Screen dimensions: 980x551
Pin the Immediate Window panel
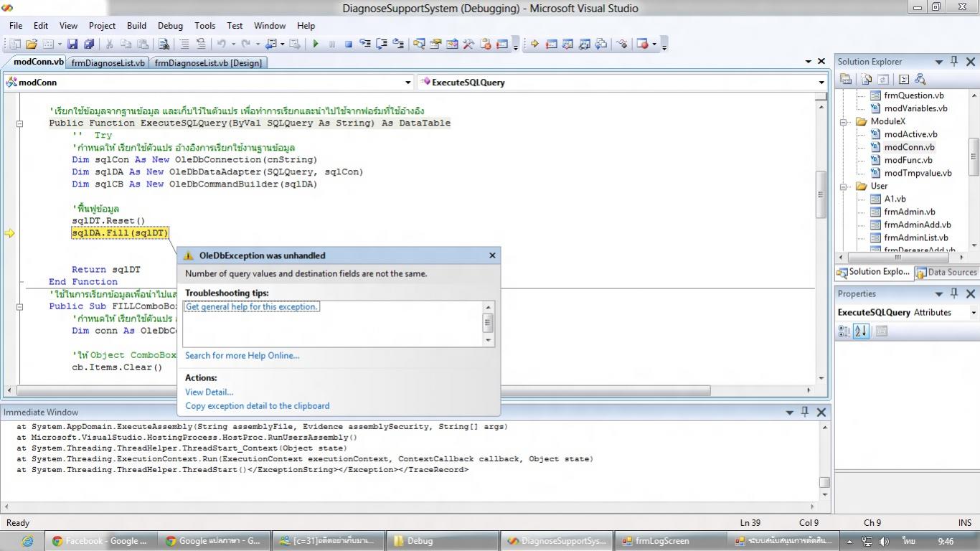pos(805,412)
